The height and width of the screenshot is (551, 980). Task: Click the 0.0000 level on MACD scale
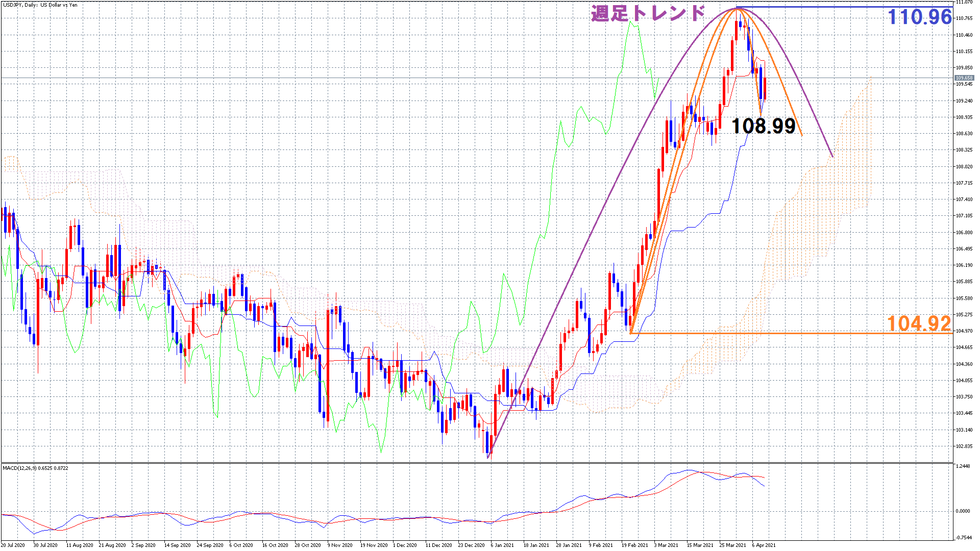coord(963,511)
